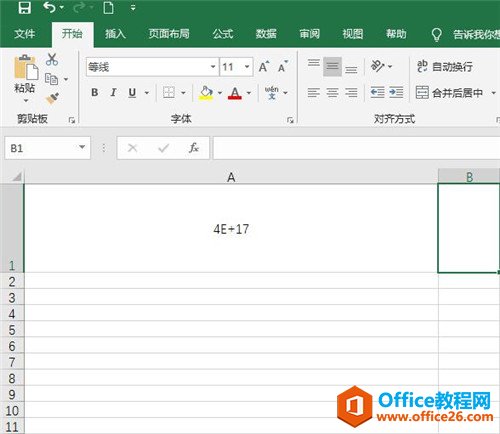500x434 pixels.
Task: Click the Increase Font Size icon
Action: [264, 67]
